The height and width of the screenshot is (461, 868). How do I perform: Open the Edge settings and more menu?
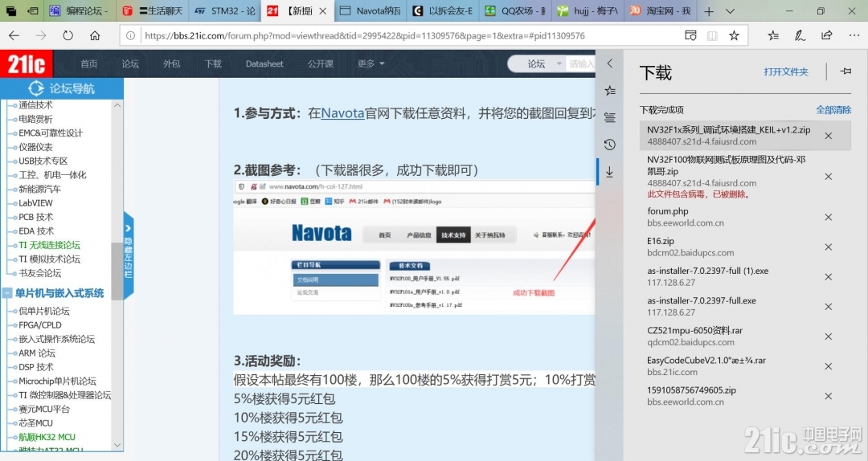pos(854,35)
